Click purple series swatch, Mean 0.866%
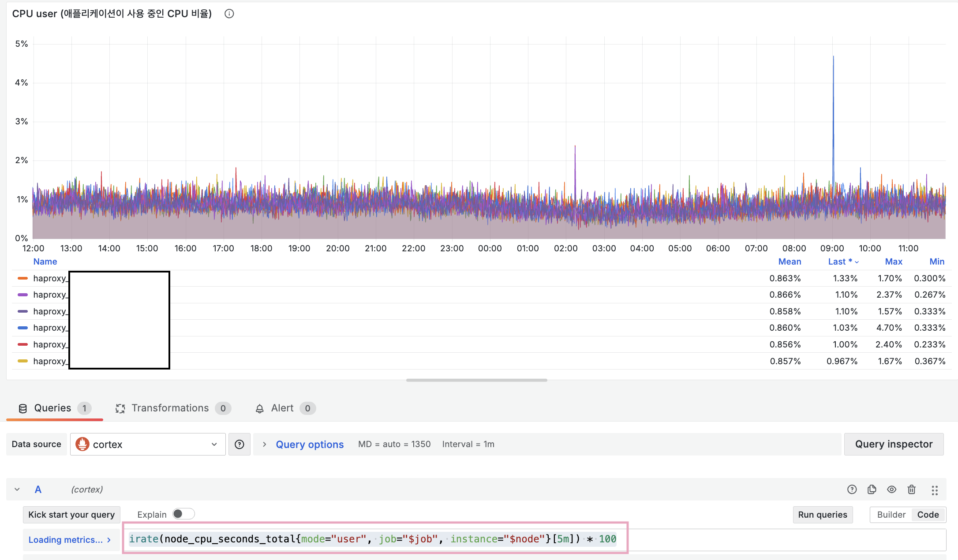958x560 pixels. click(x=22, y=295)
